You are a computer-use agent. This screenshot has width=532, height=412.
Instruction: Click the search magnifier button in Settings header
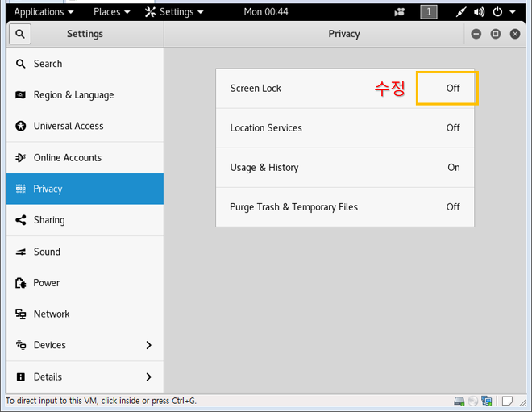pyautogui.click(x=20, y=34)
